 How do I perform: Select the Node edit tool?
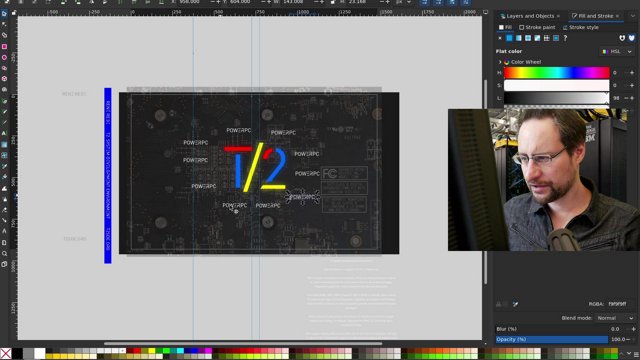tap(4, 25)
